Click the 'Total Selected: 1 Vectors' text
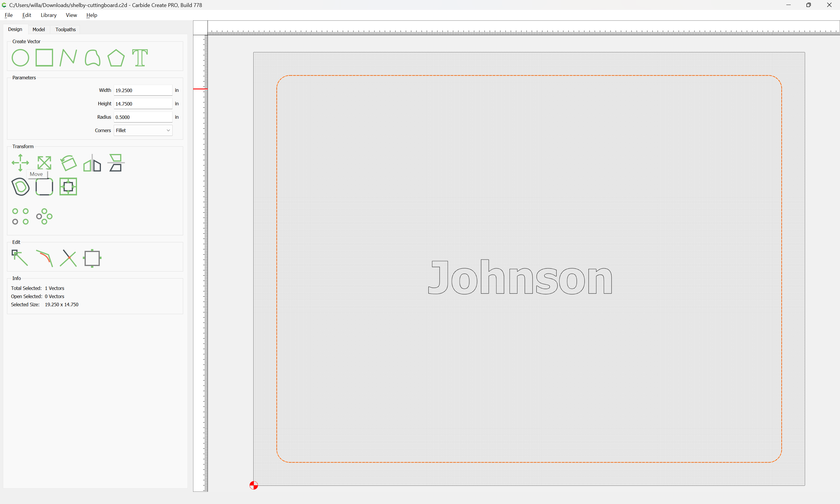The image size is (840, 504). click(x=37, y=288)
